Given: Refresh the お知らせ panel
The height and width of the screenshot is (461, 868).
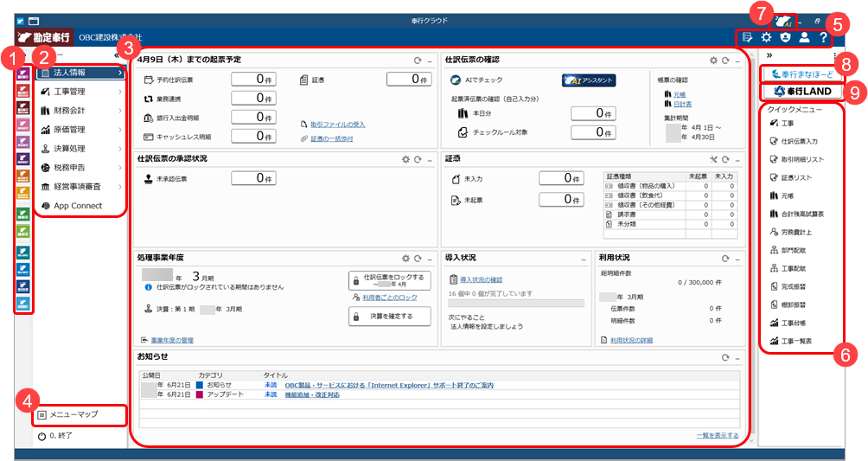Looking at the screenshot, I should point(725,357).
